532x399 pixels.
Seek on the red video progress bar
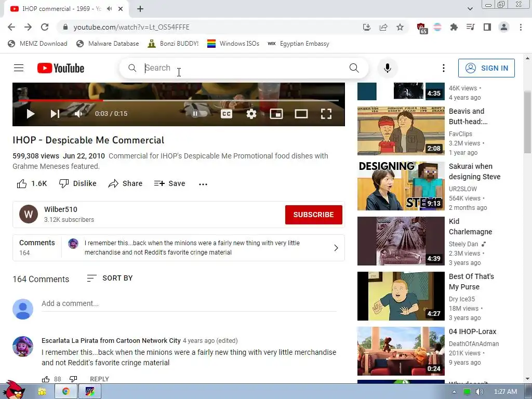coord(179,100)
